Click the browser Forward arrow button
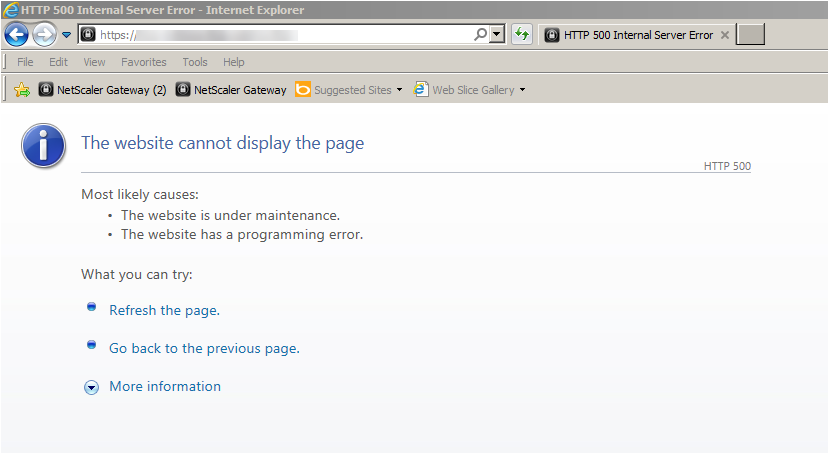829x453 pixels. [x=44, y=34]
